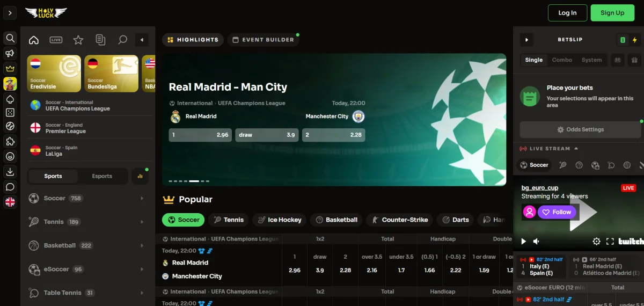Open Odds Settings
Screen dimensions: 644x306
pyautogui.click(x=580, y=129)
